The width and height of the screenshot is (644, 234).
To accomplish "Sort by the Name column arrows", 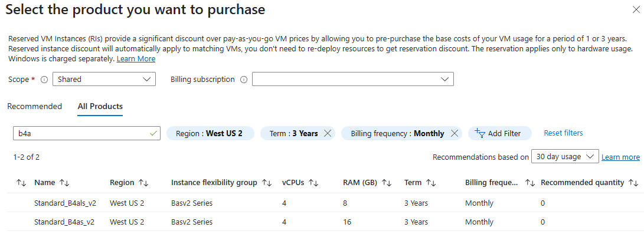I will (64, 183).
